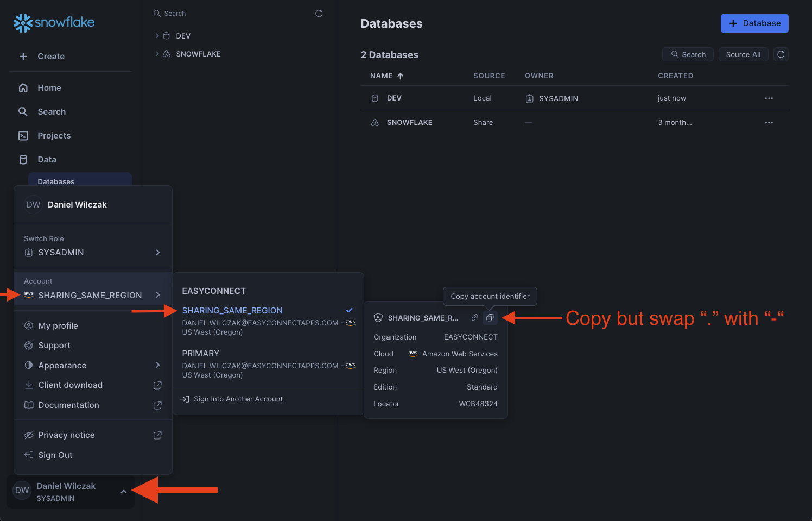Click the SYSADMIN owner of DEV
This screenshot has height=521, width=812.
(x=559, y=98)
